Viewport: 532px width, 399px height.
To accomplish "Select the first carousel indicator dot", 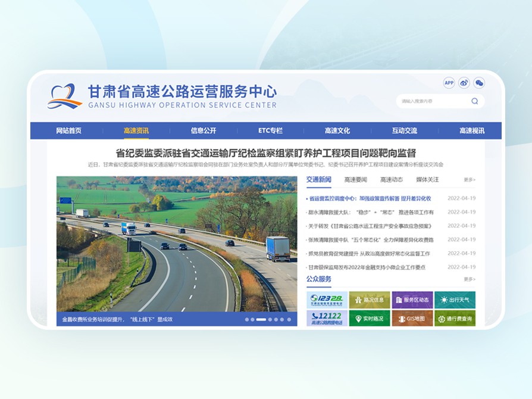I will click(247, 320).
